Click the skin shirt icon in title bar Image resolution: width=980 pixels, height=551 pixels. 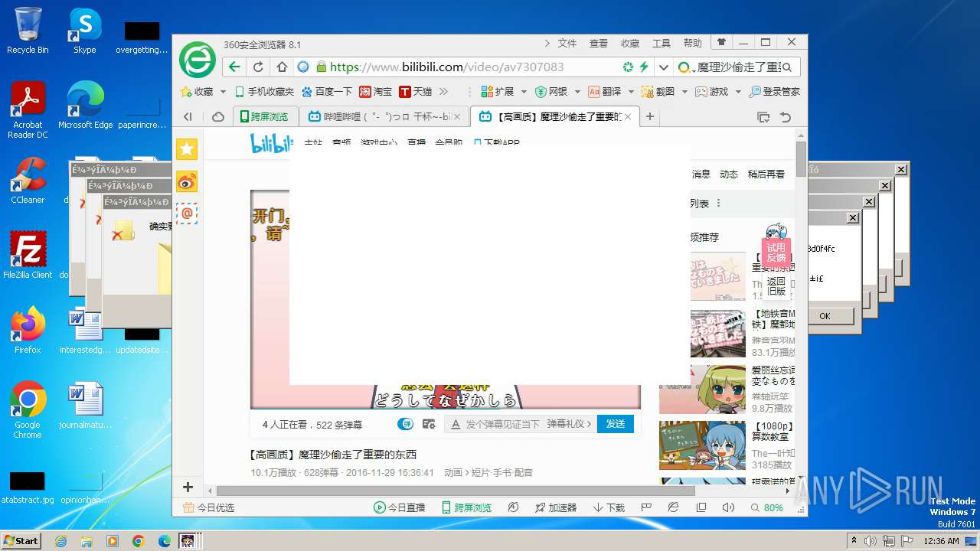721,42
